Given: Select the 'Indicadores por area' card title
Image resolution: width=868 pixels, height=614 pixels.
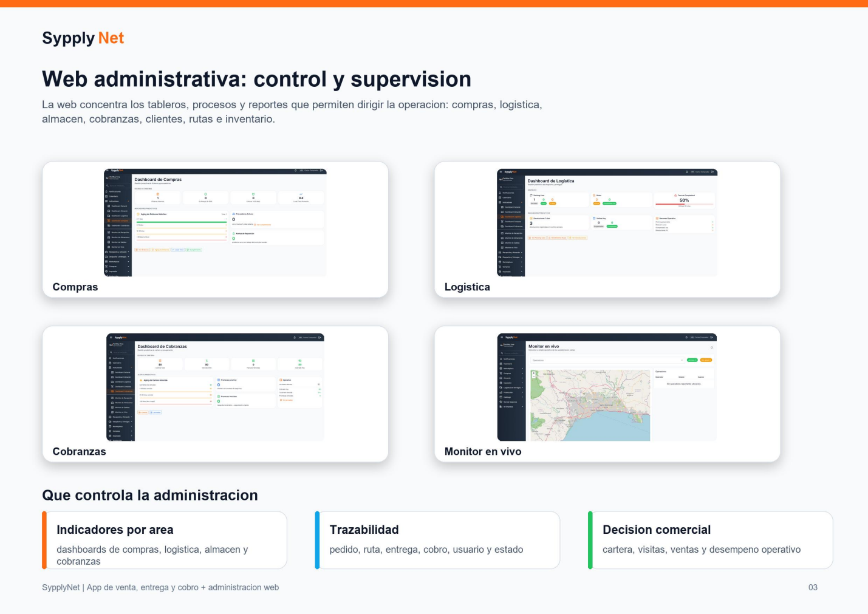Looking at the screenshot, I should click(115, 530).
